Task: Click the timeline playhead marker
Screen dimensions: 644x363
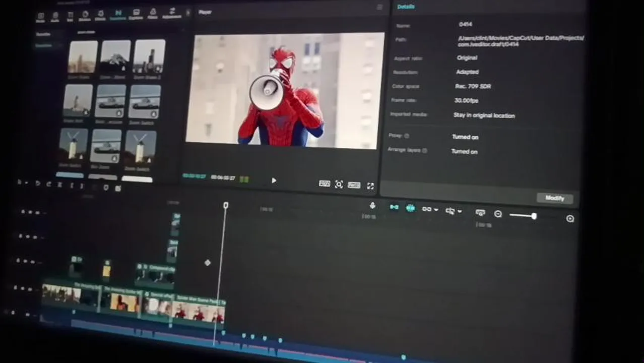Action: point(226,205)
